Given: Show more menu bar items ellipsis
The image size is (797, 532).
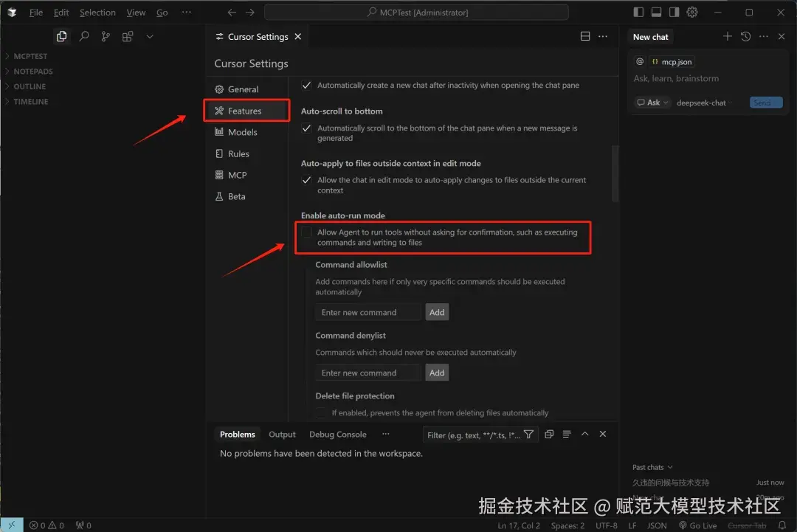Looking at the screenshot, I should click(187, 13).
